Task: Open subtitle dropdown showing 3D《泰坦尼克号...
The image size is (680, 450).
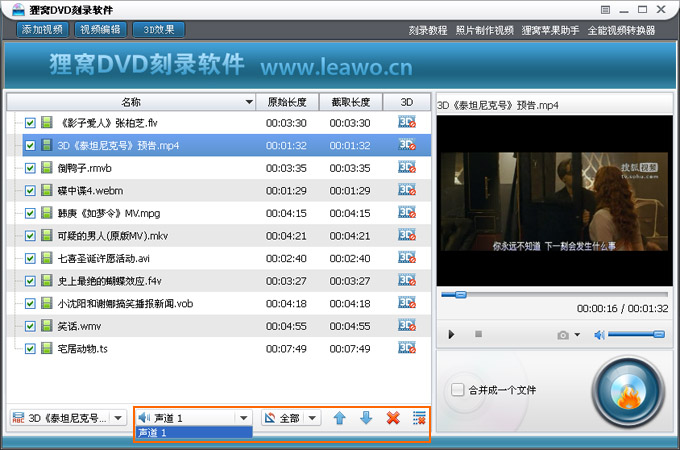Action: pos(68,418)
